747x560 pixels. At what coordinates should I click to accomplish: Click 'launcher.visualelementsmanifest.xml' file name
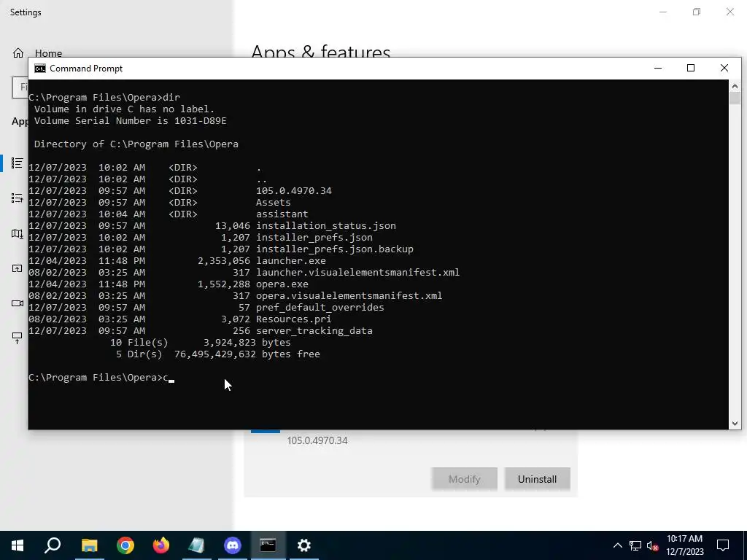(x=357, y=273)
